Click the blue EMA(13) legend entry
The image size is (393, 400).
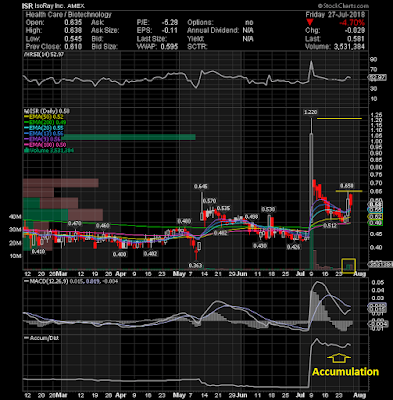43,134
